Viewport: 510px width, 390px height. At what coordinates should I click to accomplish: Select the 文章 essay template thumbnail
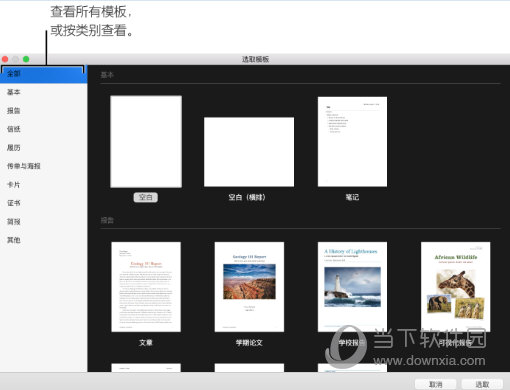[x=146, y=287]
